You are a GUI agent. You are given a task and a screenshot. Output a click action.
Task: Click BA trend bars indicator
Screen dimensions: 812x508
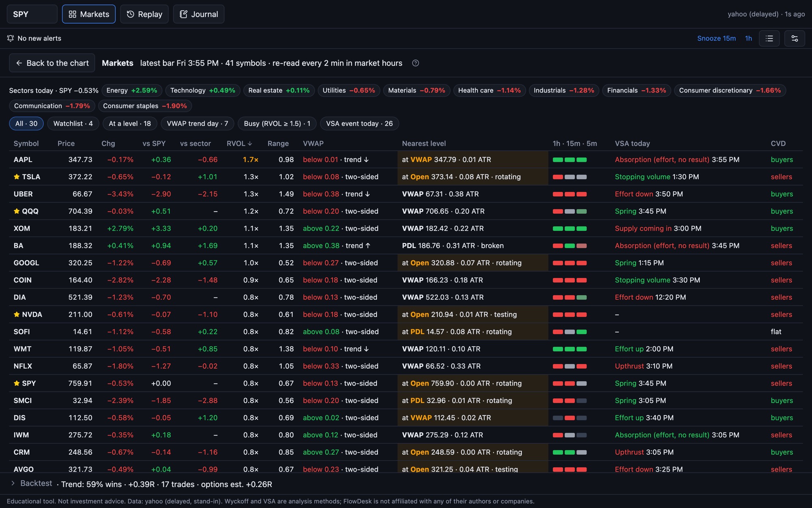tap(570, 246)
